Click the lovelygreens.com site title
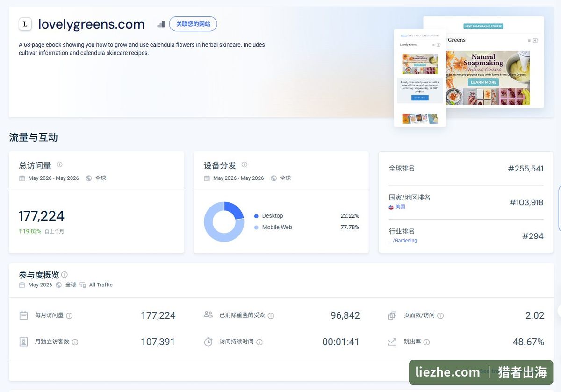Image resolution: width=561 pixels, height=392 pixels. coord(92,24)
